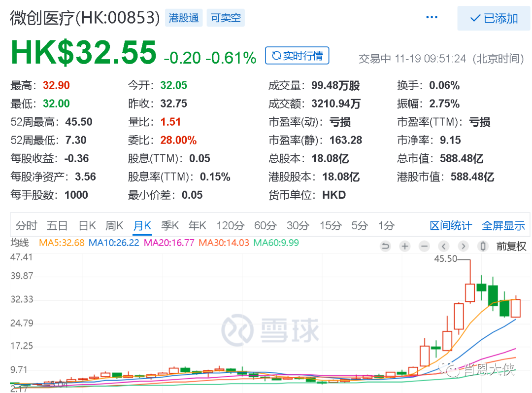Switch to 分时 intraday tab
This screenshot has height=393, width=532.
pos(26,226)
